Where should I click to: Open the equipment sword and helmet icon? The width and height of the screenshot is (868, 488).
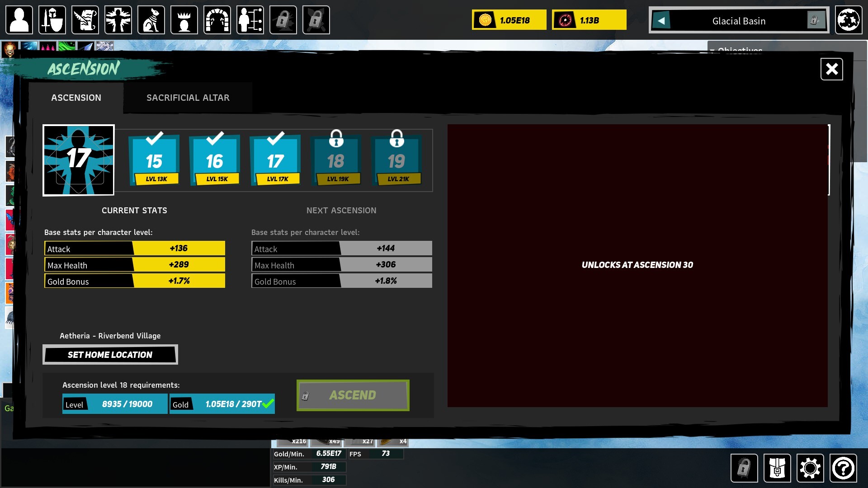[x=52, y=20]
